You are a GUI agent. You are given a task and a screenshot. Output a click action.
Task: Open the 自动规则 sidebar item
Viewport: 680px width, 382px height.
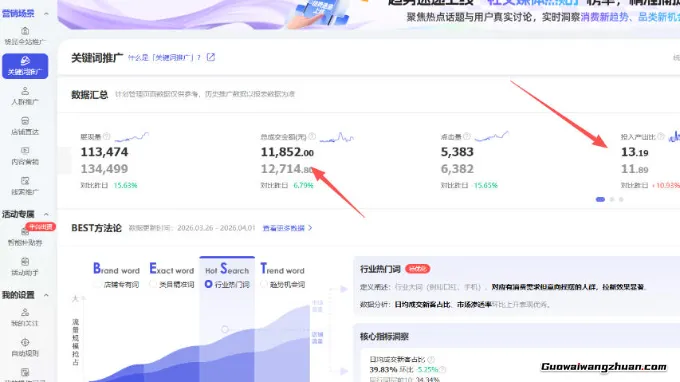[x=25, y=348]
